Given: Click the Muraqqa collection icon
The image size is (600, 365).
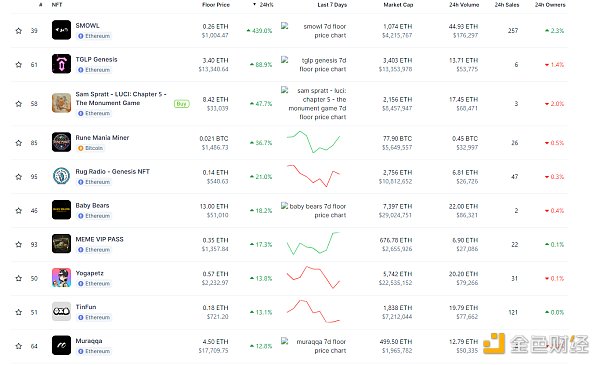Looking at the screenshot, I should tap(61, 345).
